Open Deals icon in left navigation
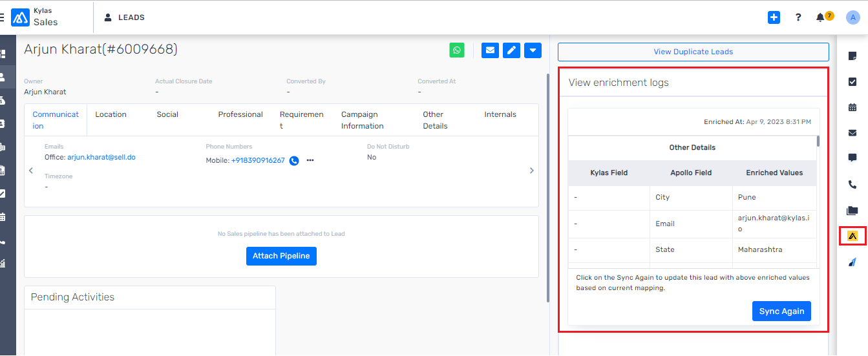This screenshot has height=356, width=868. 3,101
